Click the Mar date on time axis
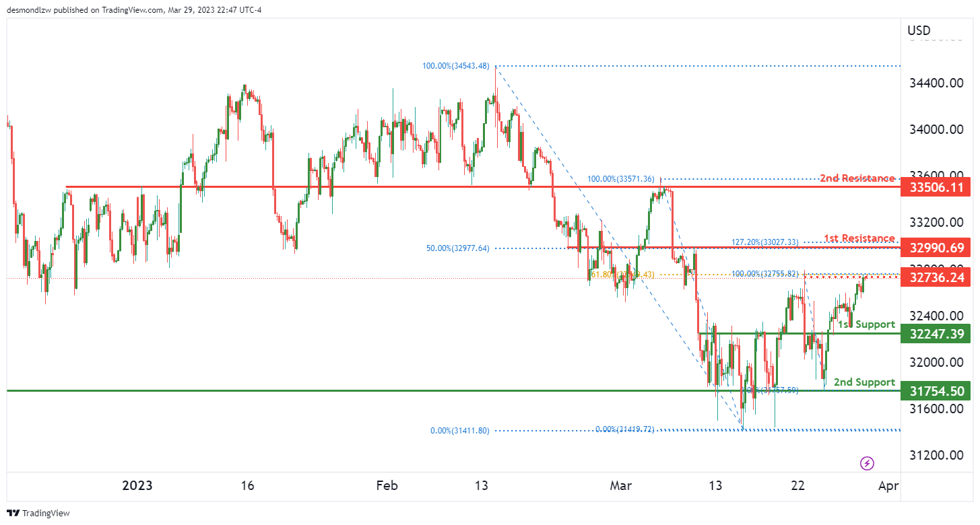The height and width of the screenshot is (525, 980). pyautogui.click(x=620, y=485)
